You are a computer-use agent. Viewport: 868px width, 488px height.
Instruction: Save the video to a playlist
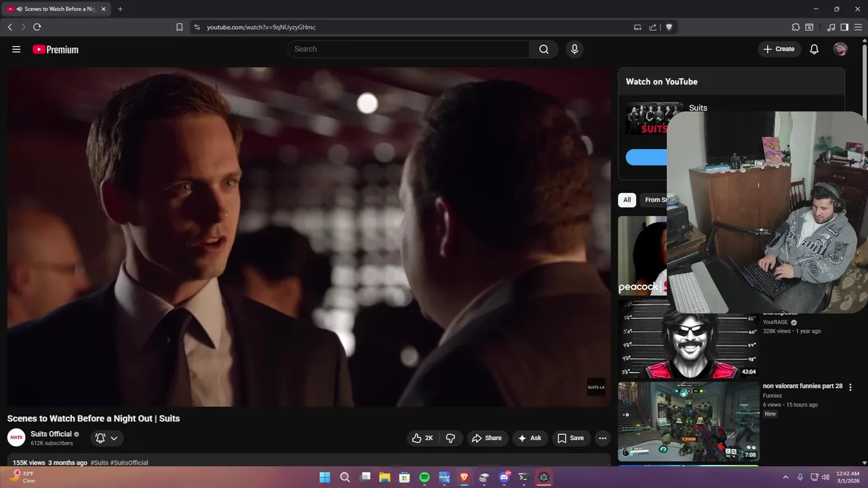570,438
